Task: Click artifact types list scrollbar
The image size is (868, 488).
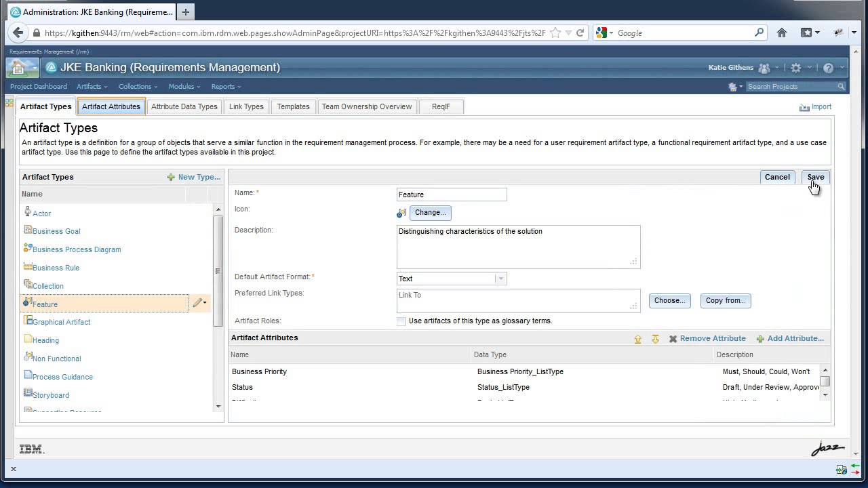Action: click(218, 271)
